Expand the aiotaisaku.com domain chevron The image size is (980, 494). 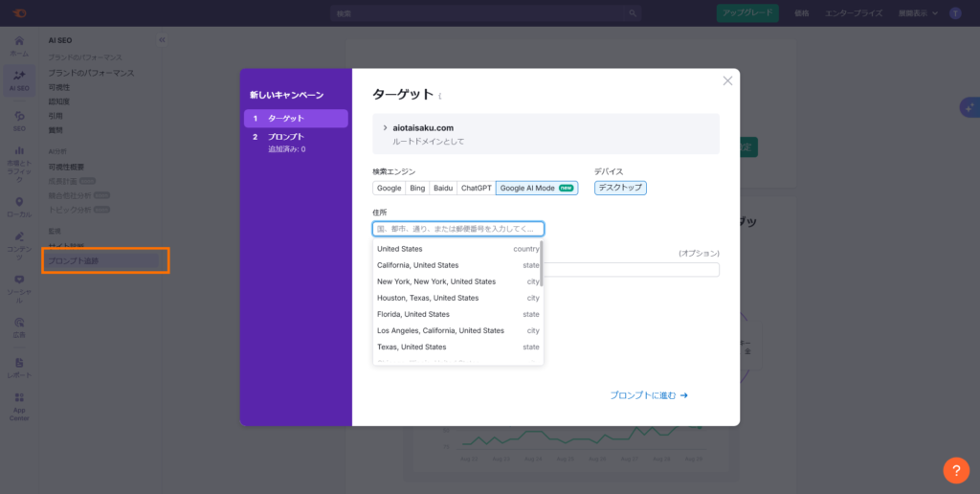tap(385, 127)
